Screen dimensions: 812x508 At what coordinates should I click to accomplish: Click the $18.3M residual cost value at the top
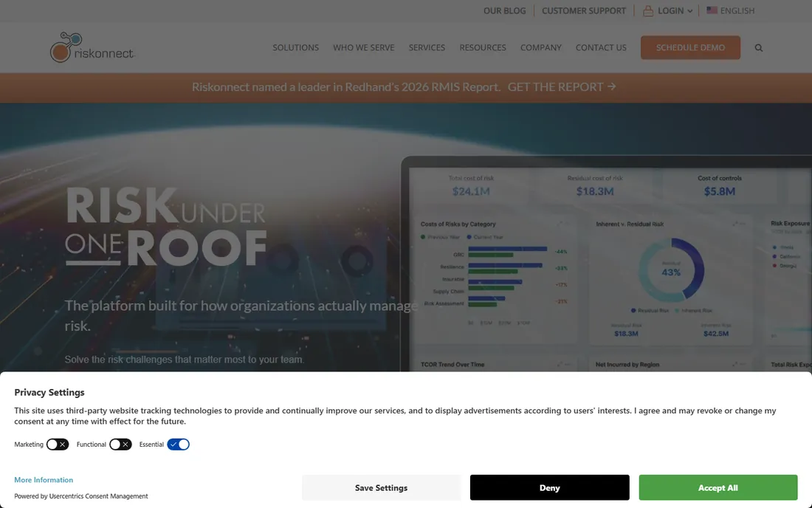click(x=594, y=191)
